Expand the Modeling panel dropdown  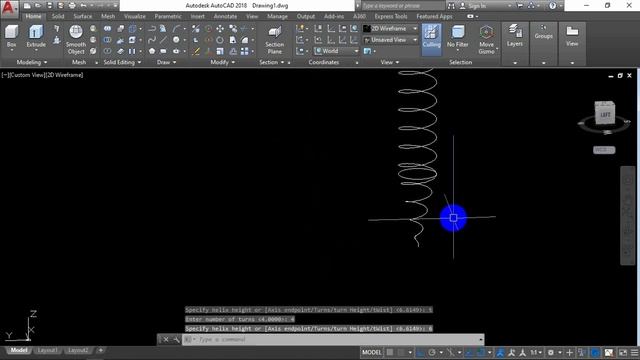pyautogui.click(x=32, y=62)
